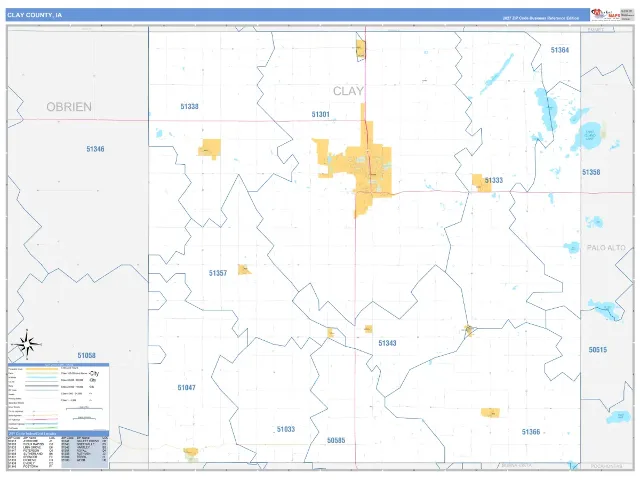Click ZIP code label 50585

[336, 440]
